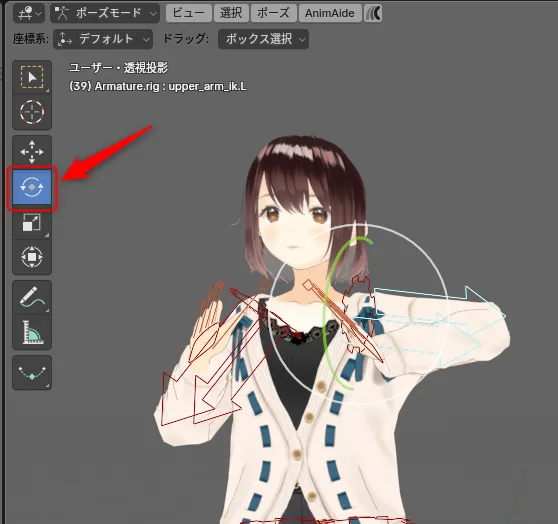Image resolution: width=558 pixels, height=524 pixels.
Task: Choose the Scale tool
Action: pos(32,222)
